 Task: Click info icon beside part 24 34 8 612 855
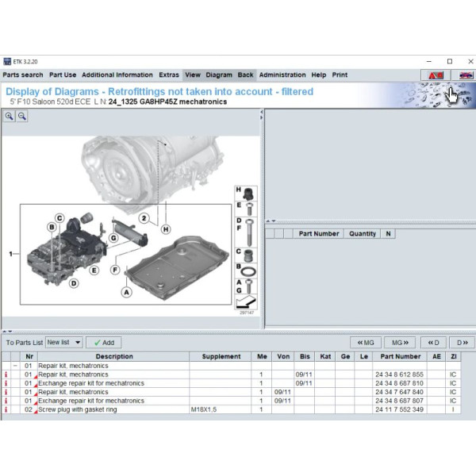pyautogui.click(x=6, y=374)
